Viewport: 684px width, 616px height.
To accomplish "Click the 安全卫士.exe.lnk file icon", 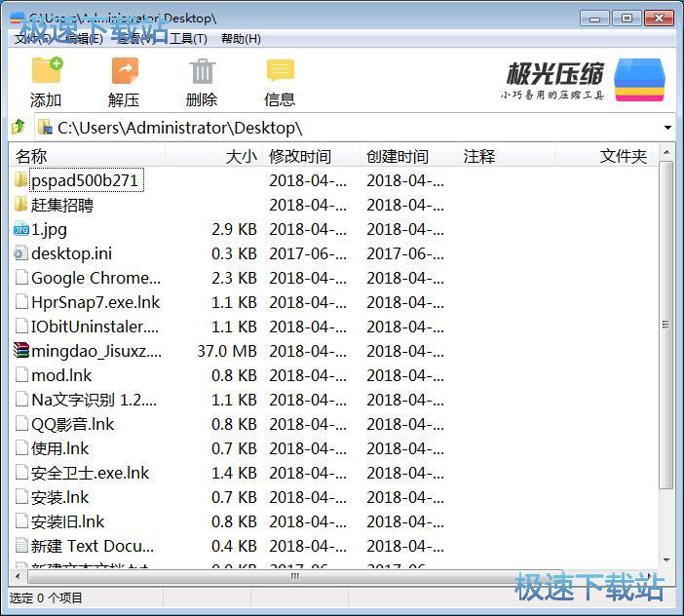I will click(x=21, y=473).
